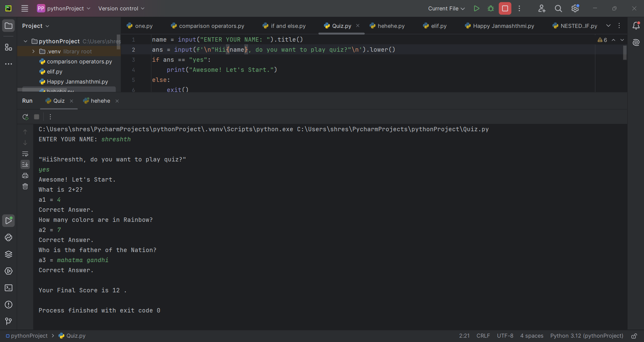Screen dimensions: 644x342
Task: Click Quiz.py path link in console
Action: point(393,129)
